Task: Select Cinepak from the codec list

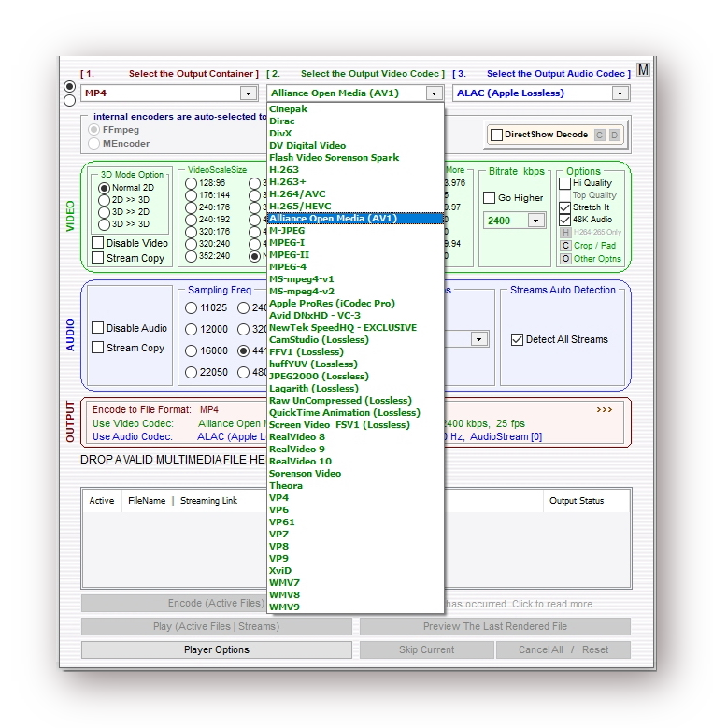Action: (x=356, y=109)
